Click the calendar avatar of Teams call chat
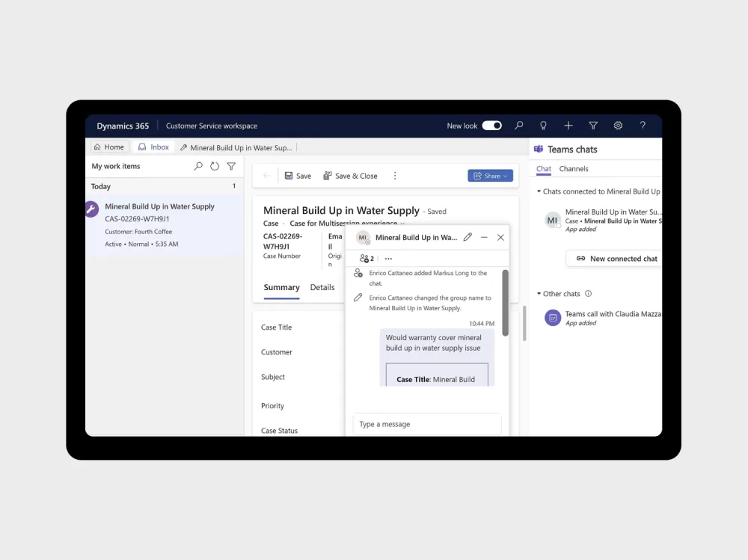The width and height of the screenshot is (748, 560). 553,318
